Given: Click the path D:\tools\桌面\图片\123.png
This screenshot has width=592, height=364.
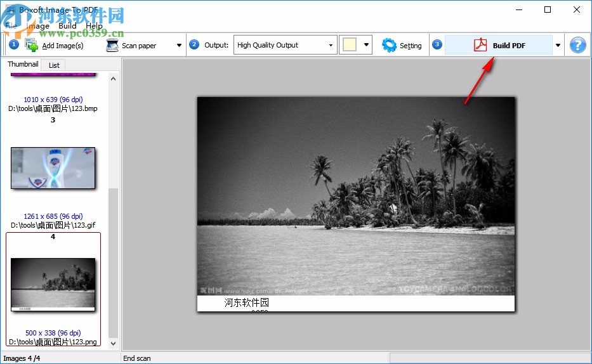Looking at the screenshot, I should (53, 342).
